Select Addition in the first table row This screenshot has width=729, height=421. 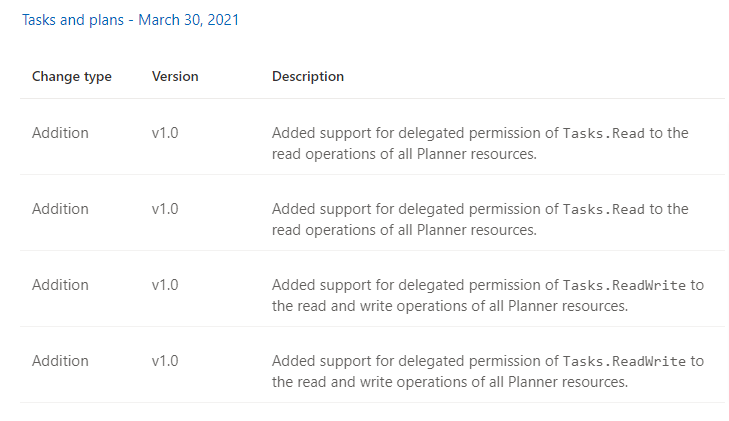(60, 133)
